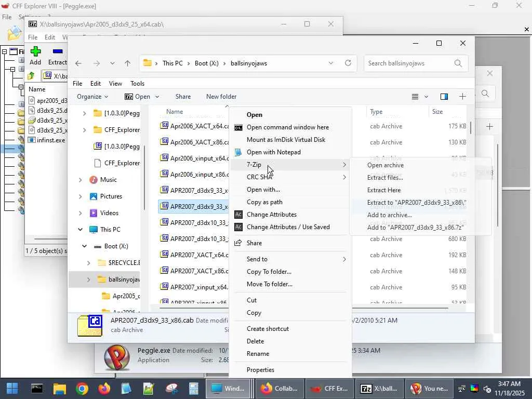Toggle the preview pane icon
Image resolution: width=532 pixels, height=399 pixels.
click(444, 97)
